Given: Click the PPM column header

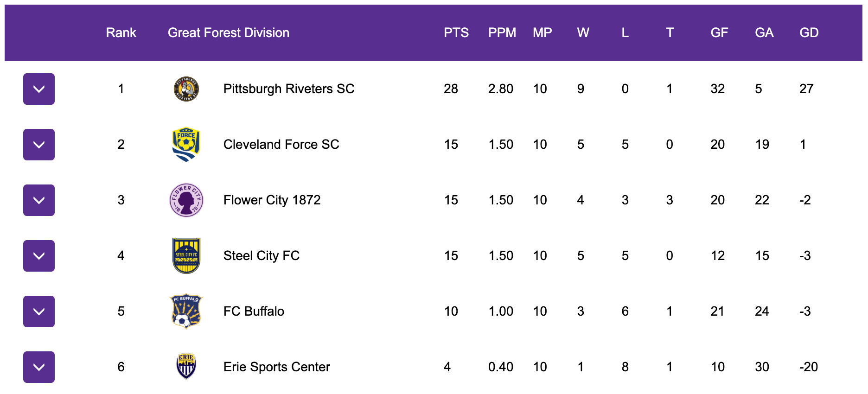Looking at the screenshot, I should pyautogui.click(x=502, y=32).
